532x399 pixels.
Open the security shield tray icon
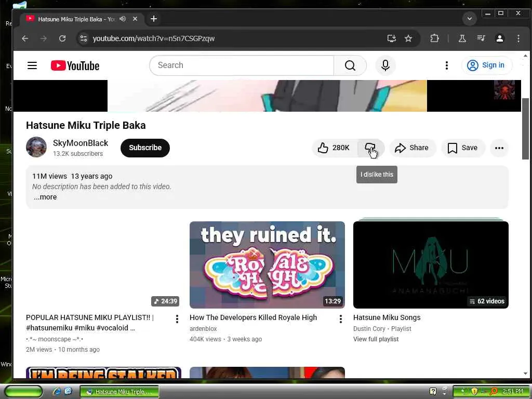[474, 392]
